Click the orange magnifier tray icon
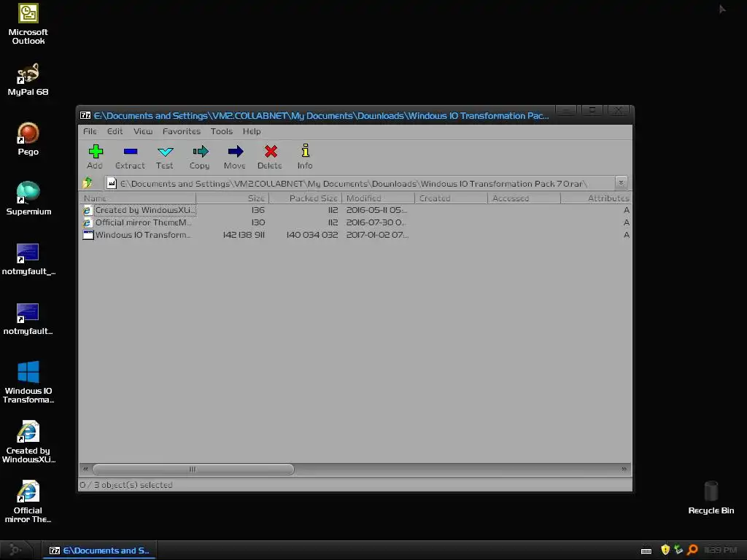747x560 pixels. 693,550
